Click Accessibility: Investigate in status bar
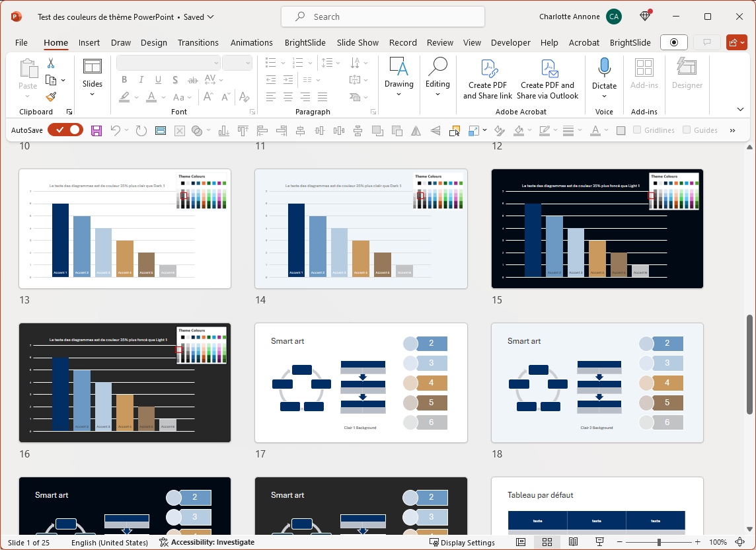This screenshot has height=550, width=756. pyautogui.click(x=207, y=542)
